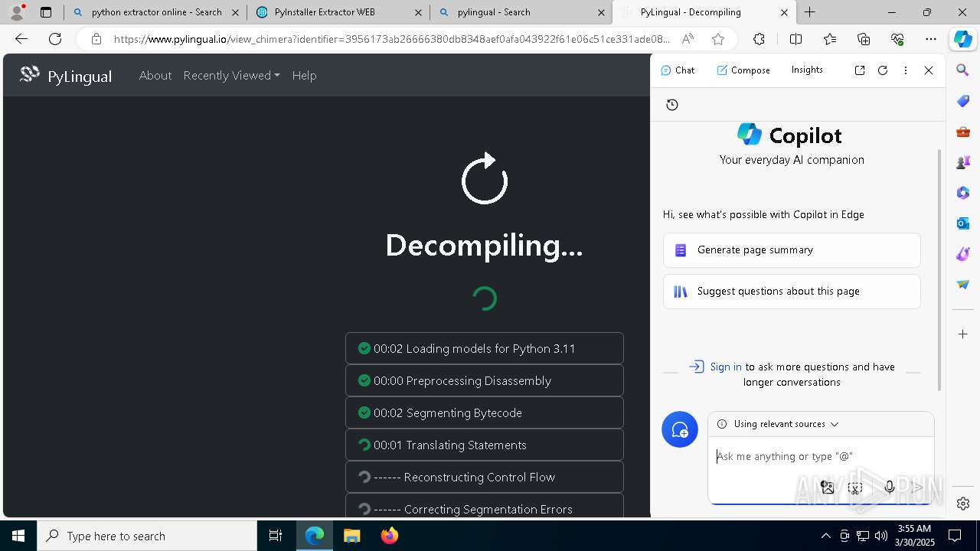Go back to the previous page
The image size is (980, 551).
tap(21, 39)
